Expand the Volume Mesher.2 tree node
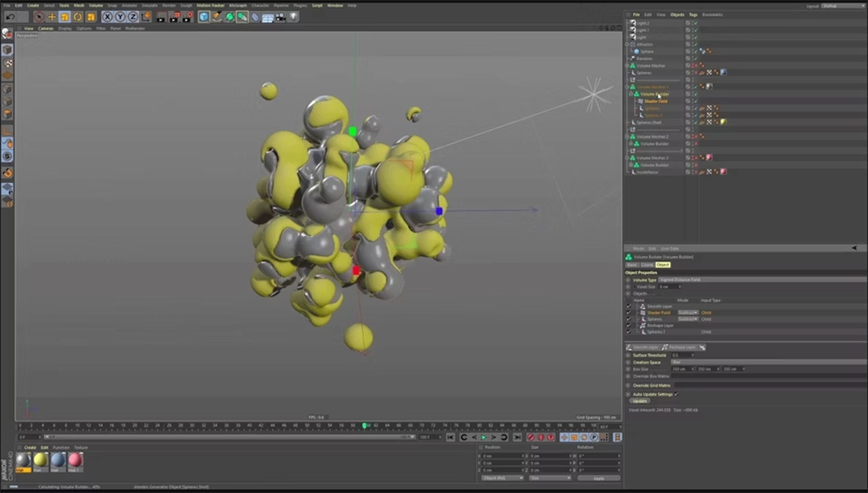 627,136
